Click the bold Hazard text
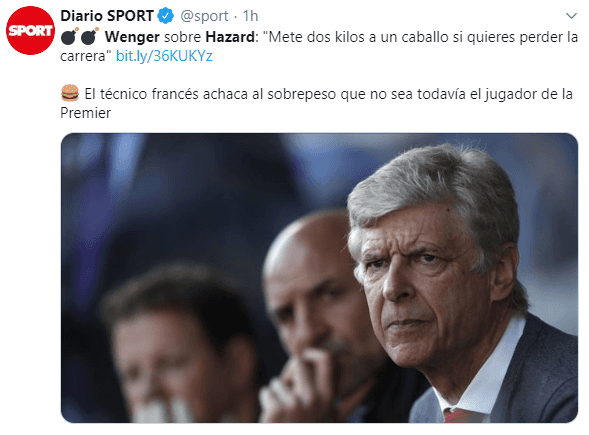 (230, 37)
